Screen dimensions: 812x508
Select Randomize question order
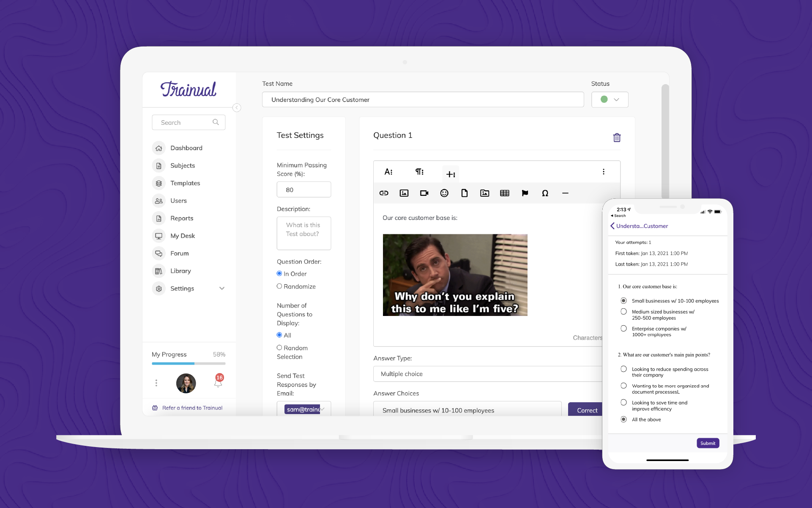pyautogui.click(x=279, y=286)
